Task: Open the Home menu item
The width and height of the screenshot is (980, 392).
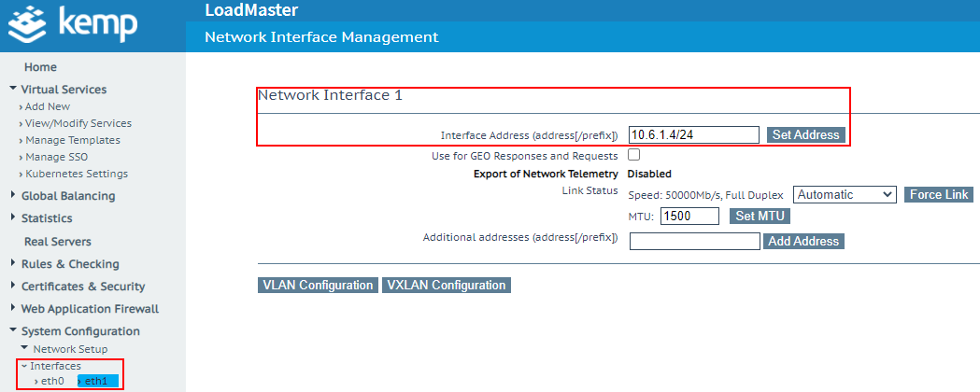Action: (x=40, y=67)
